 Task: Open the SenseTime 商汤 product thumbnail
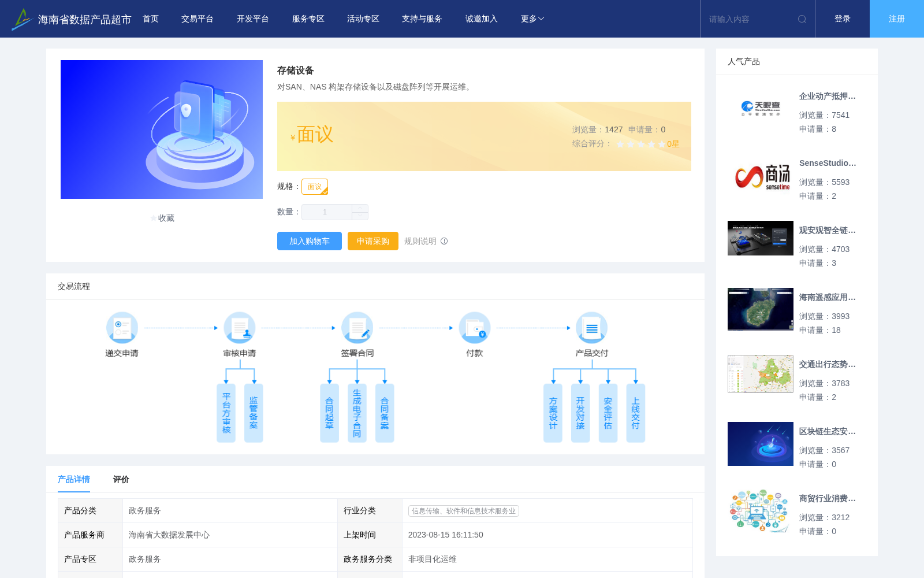(761, 176)
